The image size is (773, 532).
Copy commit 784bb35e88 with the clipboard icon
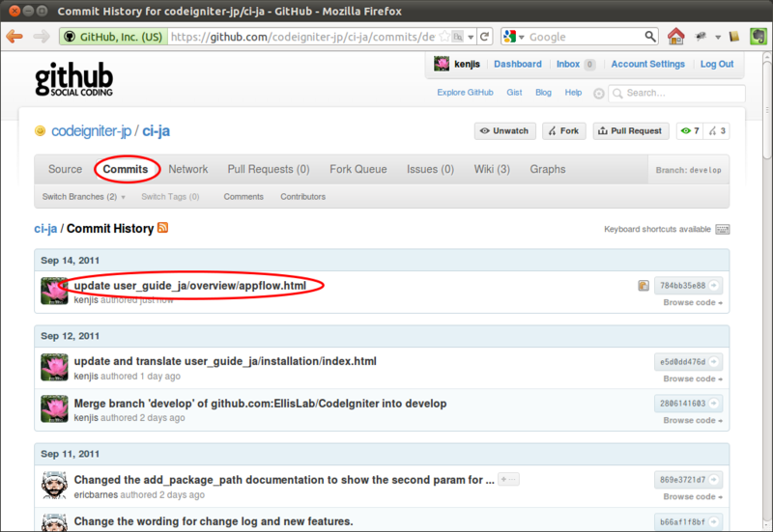pos(644,286)
